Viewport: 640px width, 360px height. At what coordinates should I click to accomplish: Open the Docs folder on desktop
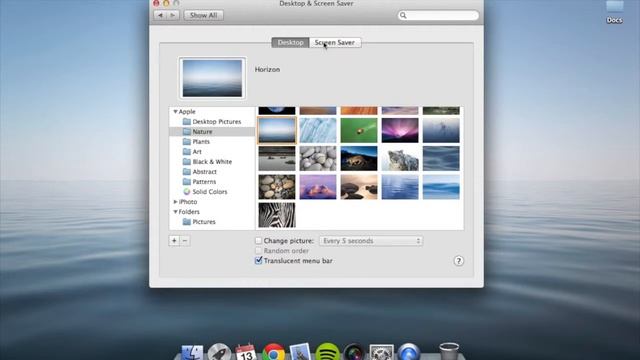614,11
